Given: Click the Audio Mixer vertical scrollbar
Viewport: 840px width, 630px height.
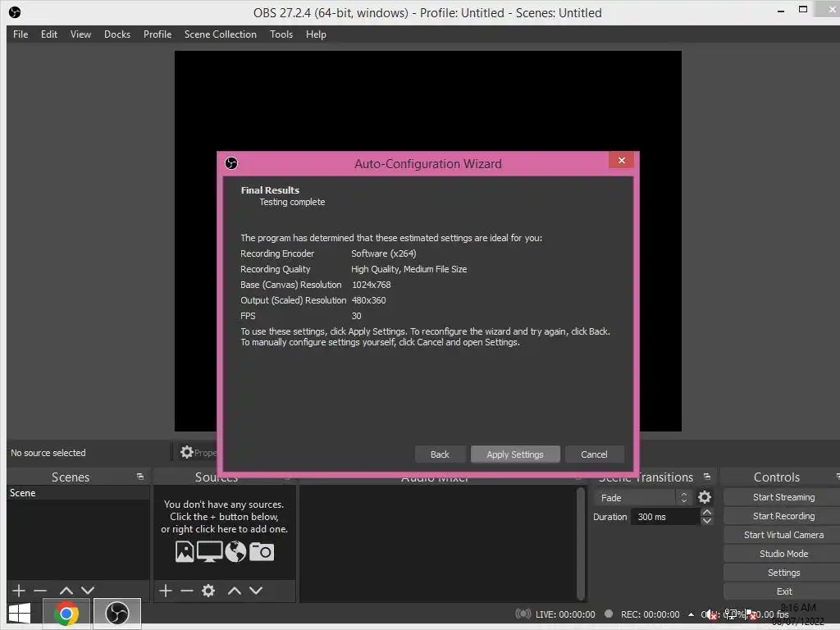Looking at the screenshot, I should click(581, 543).
